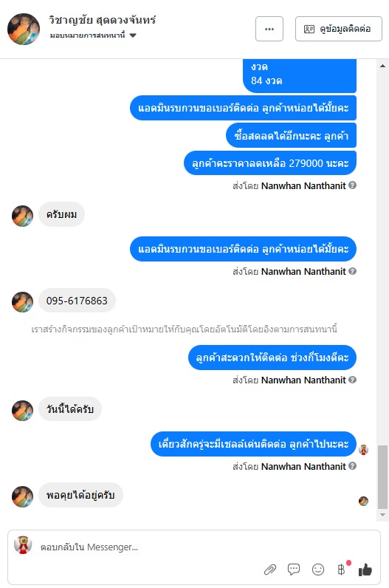Click the ดูข้อมูลติดต่อ button
The image size is (389, 588).
point(338,29)
